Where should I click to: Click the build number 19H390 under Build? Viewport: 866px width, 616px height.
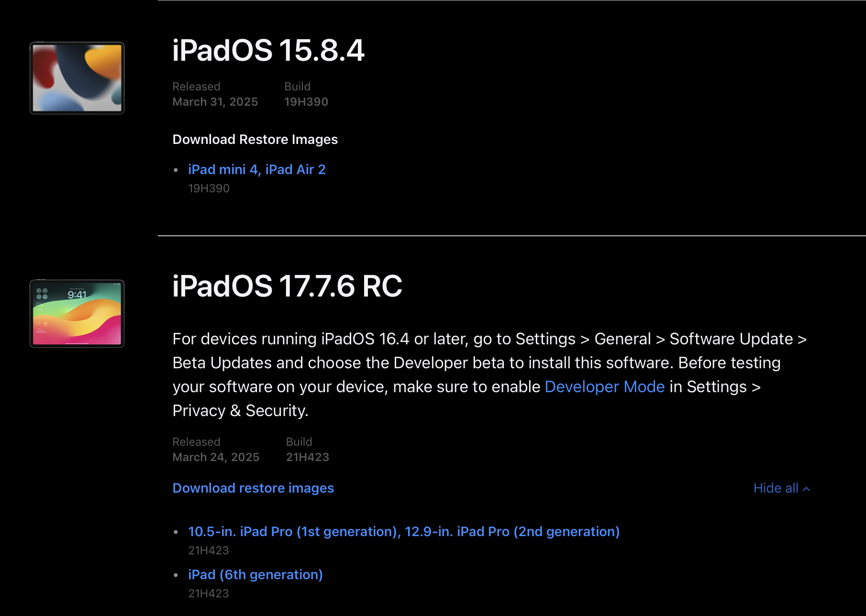coord(306,102)
